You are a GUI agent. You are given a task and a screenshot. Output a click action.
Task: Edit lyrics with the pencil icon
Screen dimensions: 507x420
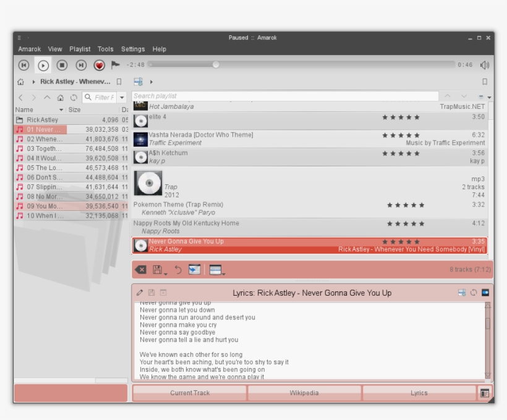(x=140, y=293)
